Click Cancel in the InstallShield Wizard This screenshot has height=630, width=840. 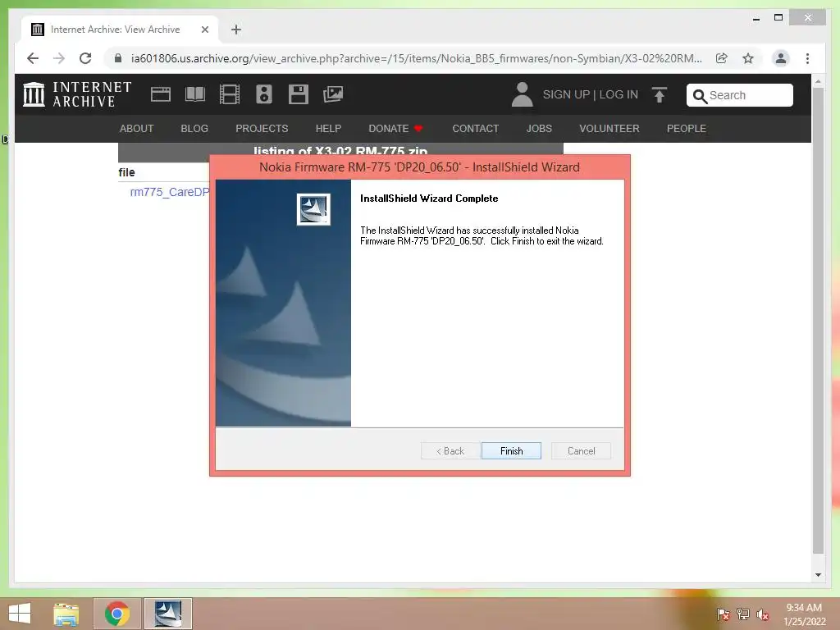tap(581, 451)
